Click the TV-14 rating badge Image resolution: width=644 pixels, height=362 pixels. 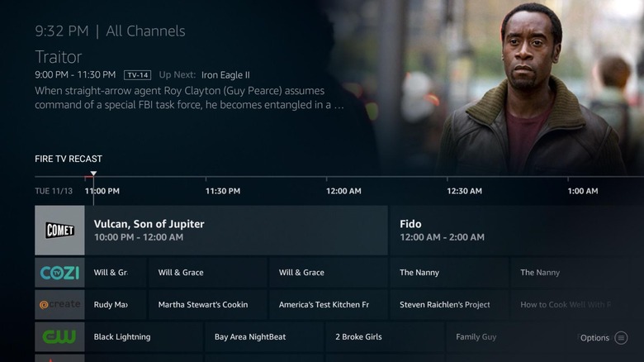click(138, 75)
